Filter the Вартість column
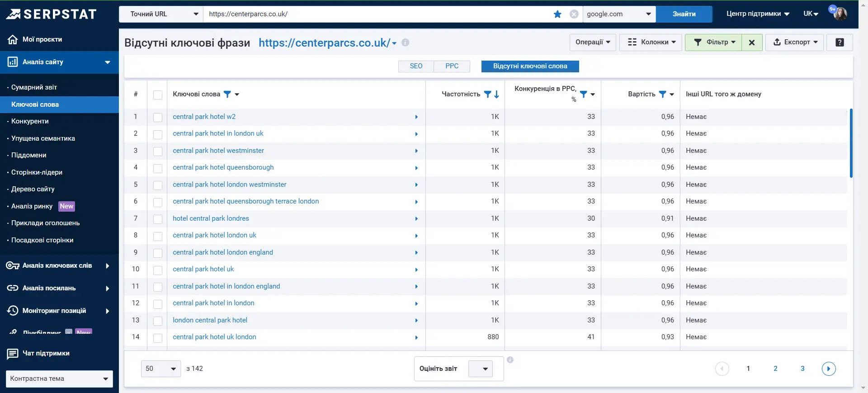 click(x=662, y=94)
